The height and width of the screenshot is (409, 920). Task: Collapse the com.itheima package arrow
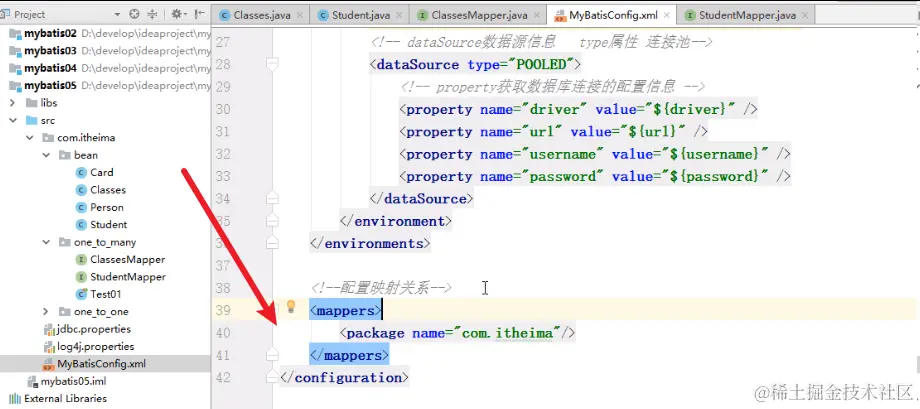(x=29, y=138)
